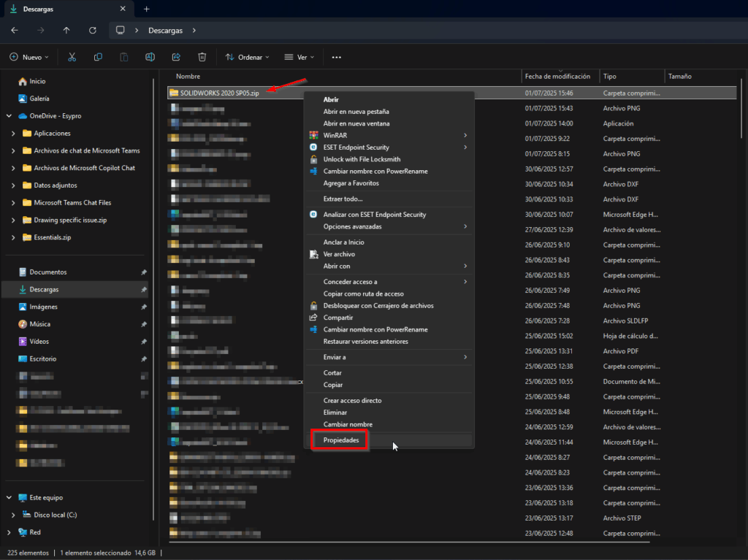This screenshot has width=748, height=560.
Task: Go up one folder level arrow
Action: (66, 30)
